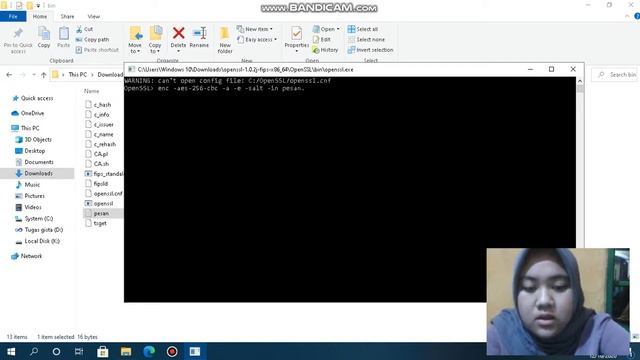Click Paste shortcut in ribbon
Viewport: 640px width, 360px height.
click(x=97, y=50)
